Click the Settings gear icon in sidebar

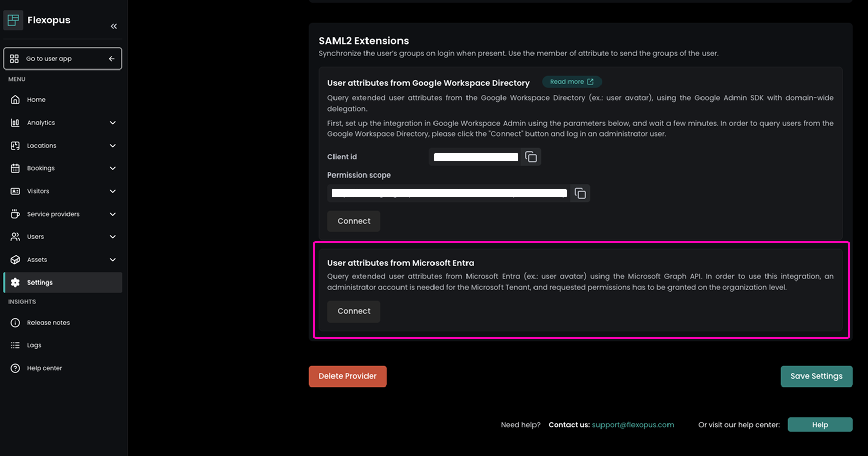15,283
